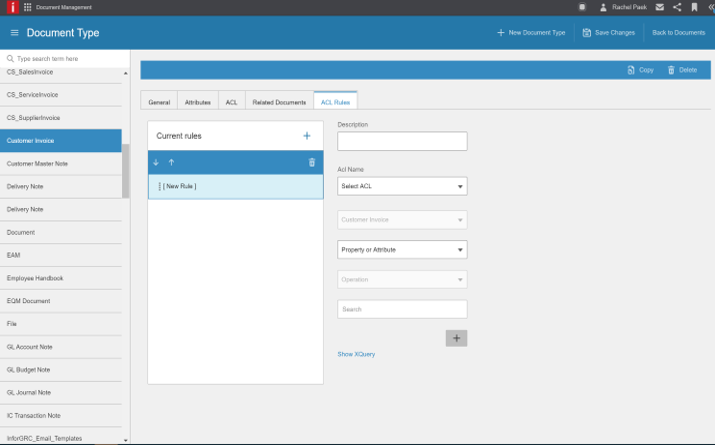This screenshot has width=715, height=445.
Task: Open the bookmark icon in top bar
Action: coord(694,7)
